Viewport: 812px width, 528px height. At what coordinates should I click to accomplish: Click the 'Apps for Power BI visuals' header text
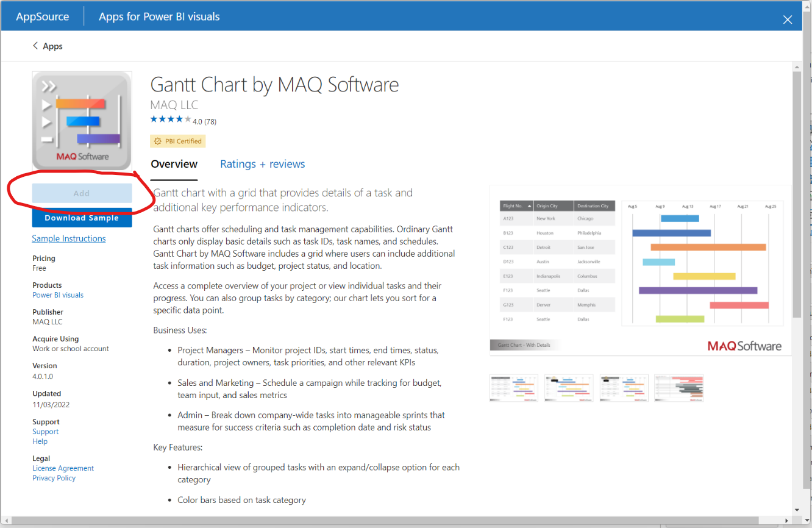tap(160, 16)
